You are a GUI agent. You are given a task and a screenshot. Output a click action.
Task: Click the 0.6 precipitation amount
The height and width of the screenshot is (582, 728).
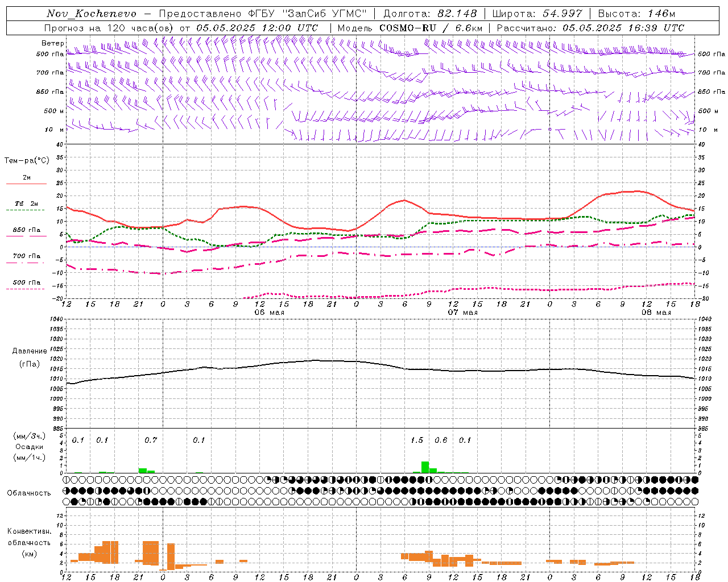[441, 440]
